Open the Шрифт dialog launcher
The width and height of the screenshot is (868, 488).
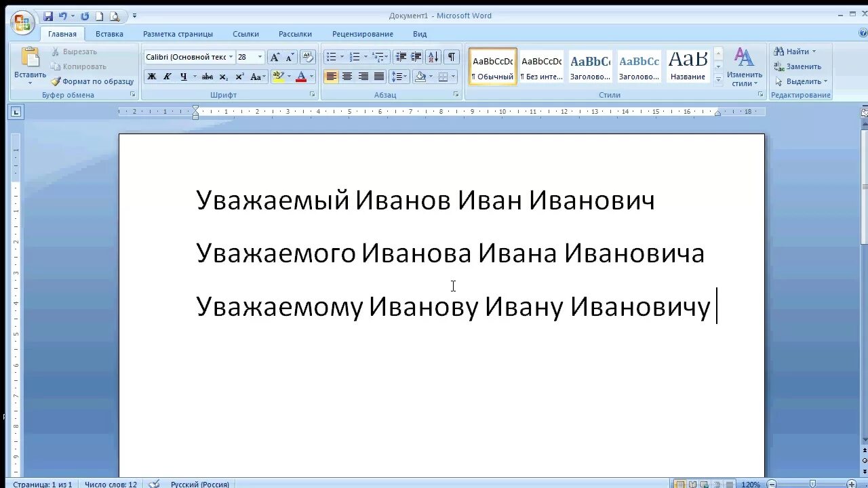click(x=312, y=95)
